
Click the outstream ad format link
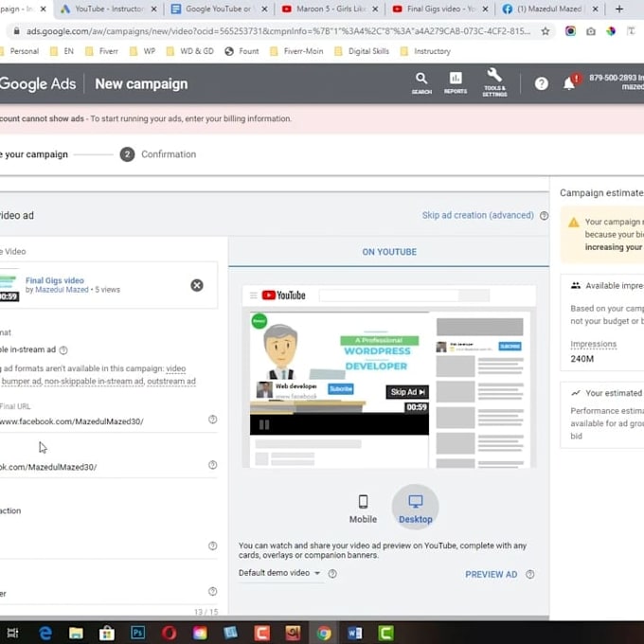(171, 381)
